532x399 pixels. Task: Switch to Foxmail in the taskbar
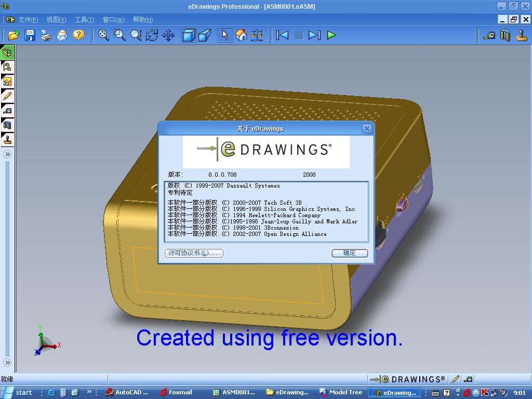(176, 393)
